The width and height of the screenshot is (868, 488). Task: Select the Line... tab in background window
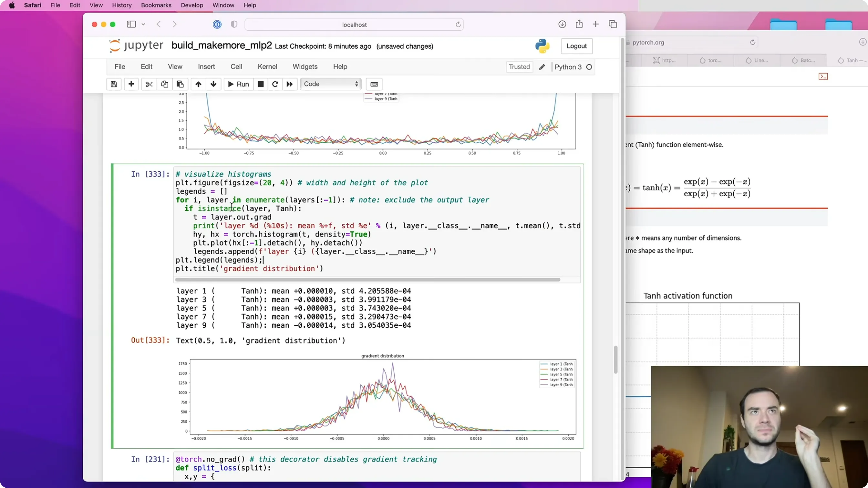(757, 60)
